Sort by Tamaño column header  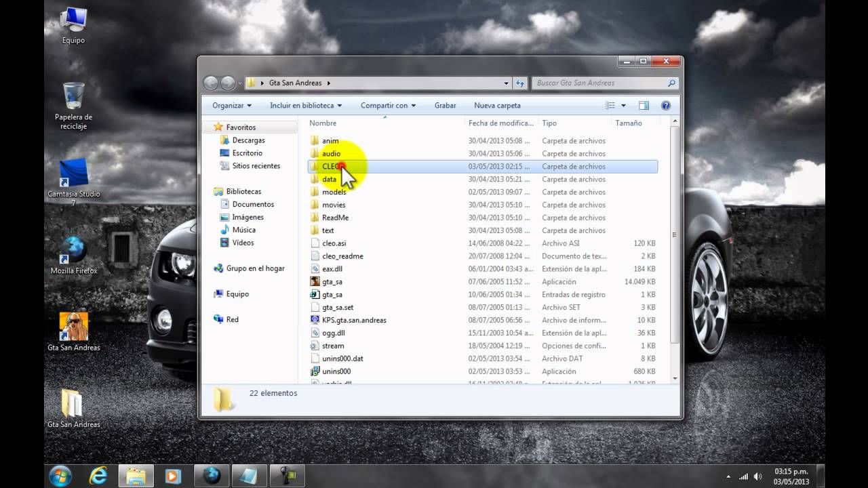click(x=628, y=123)
